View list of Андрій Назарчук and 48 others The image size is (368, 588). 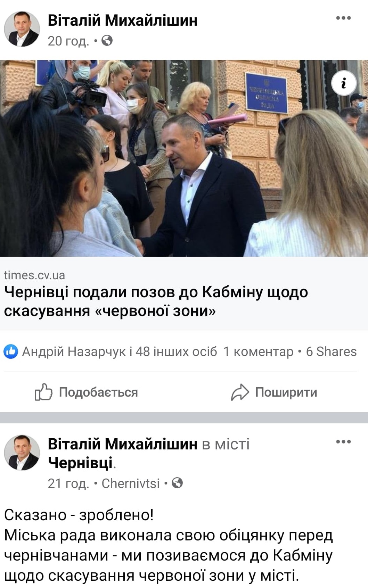coord(120,352)
